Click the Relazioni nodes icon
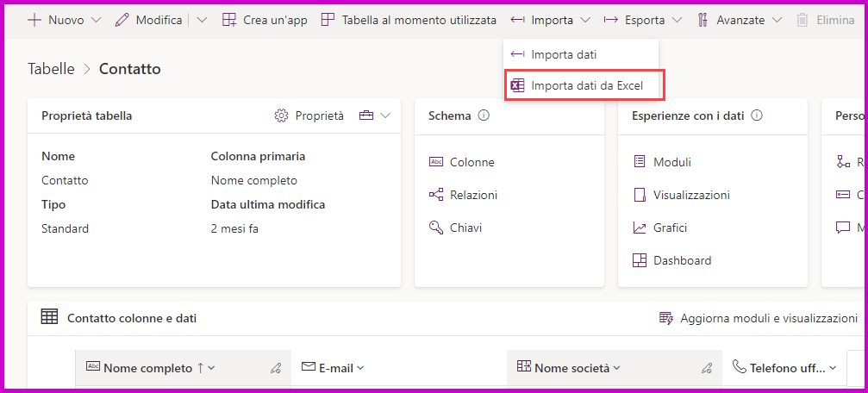 click(x=436, y=195)
